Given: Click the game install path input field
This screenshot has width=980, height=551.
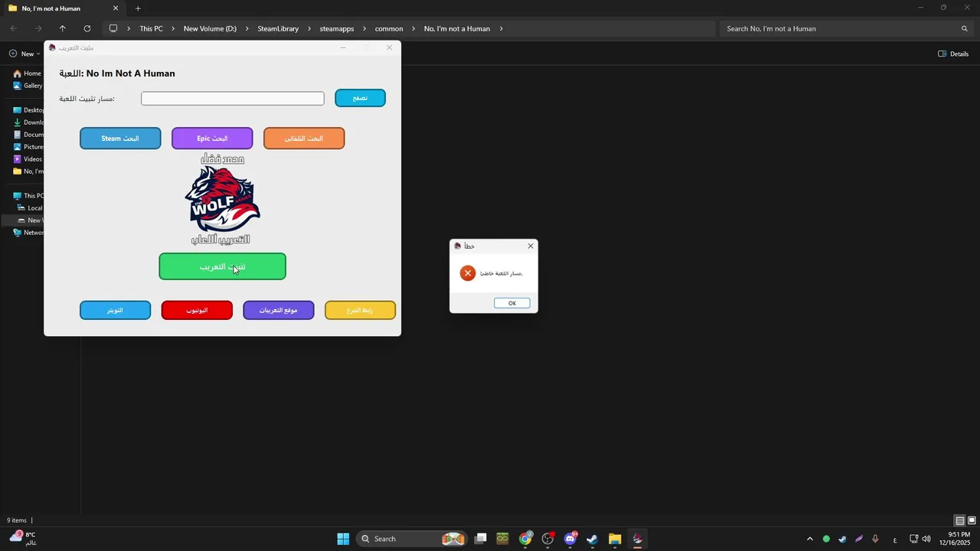Looking at the screenshot, I should 233,98.
